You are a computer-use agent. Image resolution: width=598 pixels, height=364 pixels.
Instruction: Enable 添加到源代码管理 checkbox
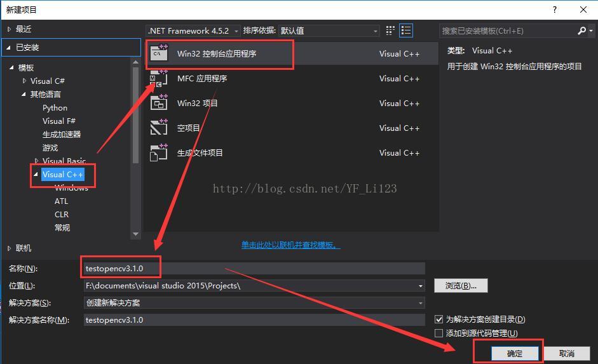(439, 333)
